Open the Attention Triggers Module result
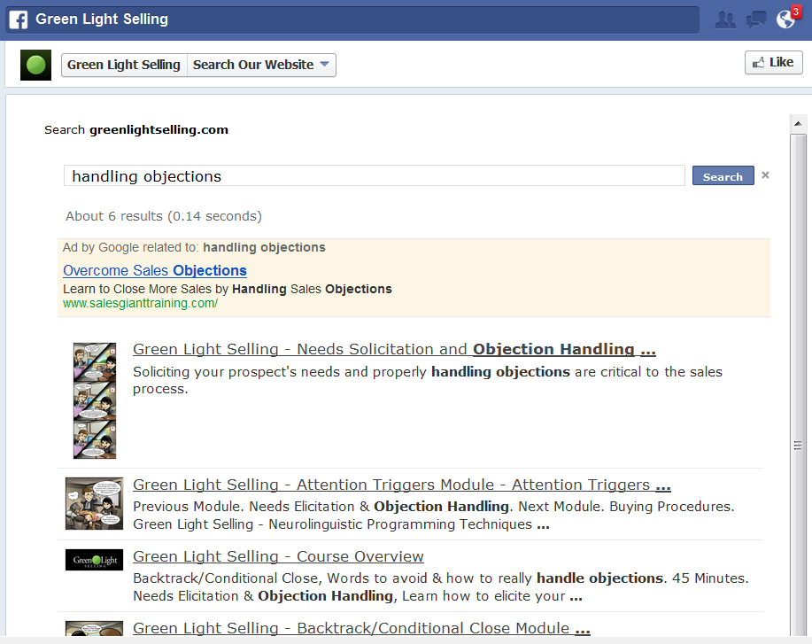This screenshot has height=644, width=812. 402,485
